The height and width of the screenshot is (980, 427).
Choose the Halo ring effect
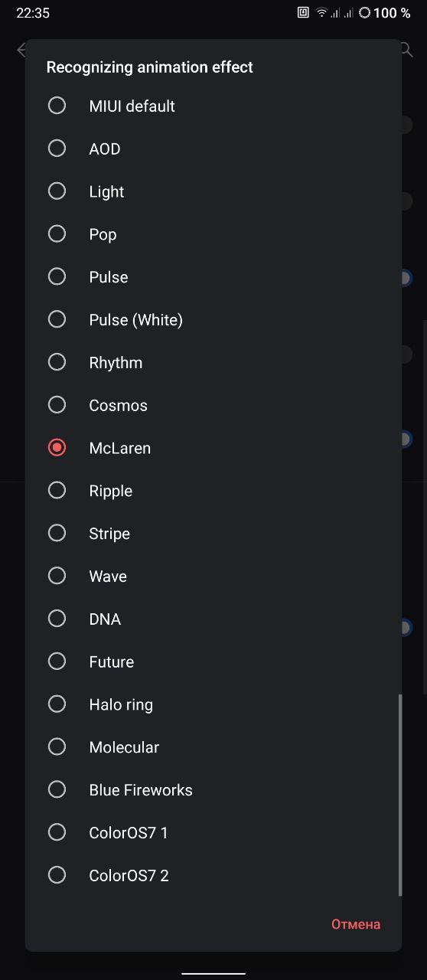tap(213, 704)
